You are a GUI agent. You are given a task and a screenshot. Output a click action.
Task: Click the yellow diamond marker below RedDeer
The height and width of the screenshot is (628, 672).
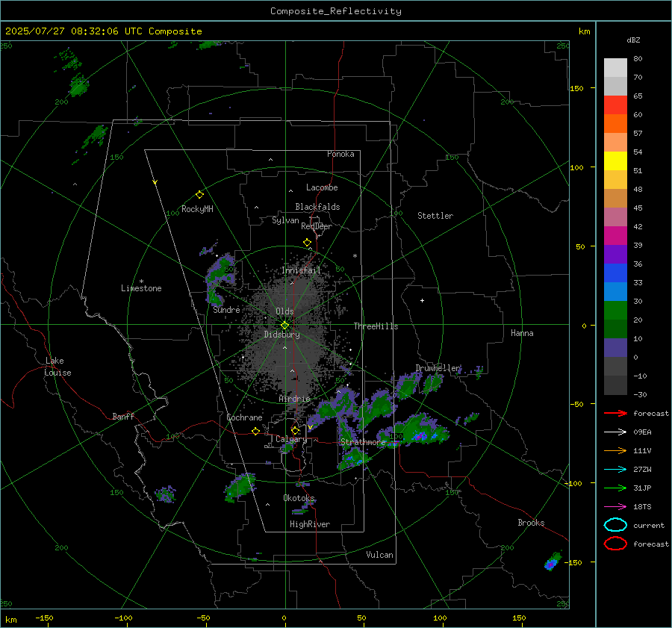(307, 243)
